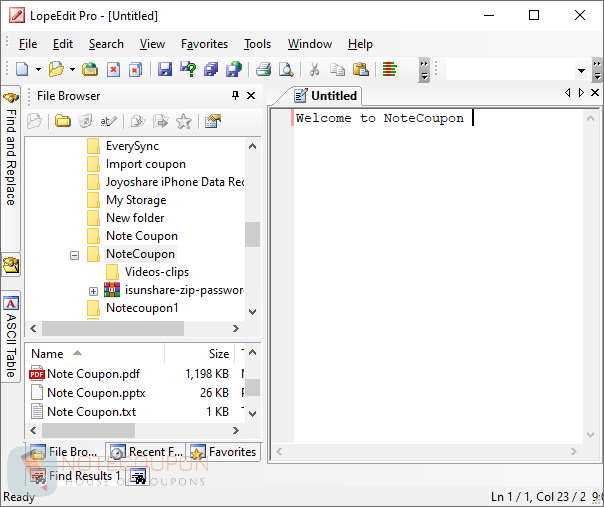Screen dimensions: 604x507
Task: Paste from clipboard icon
Action: tap(361, 69)
